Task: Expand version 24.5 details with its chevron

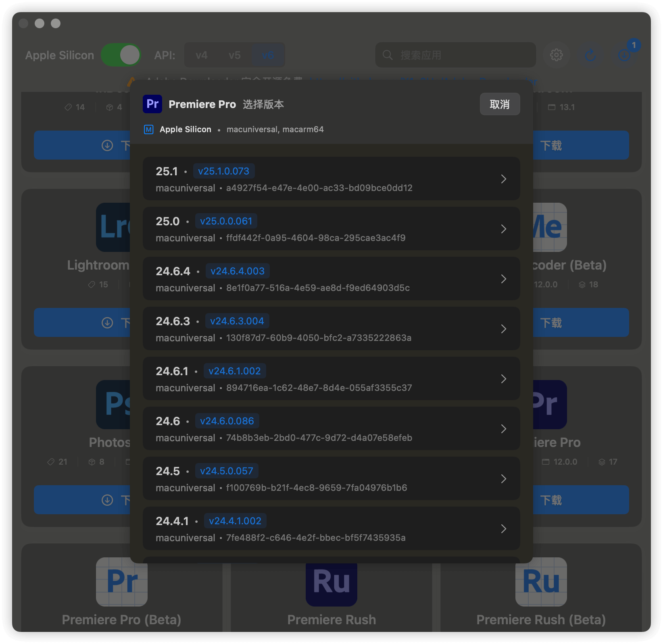Action: 504,479
